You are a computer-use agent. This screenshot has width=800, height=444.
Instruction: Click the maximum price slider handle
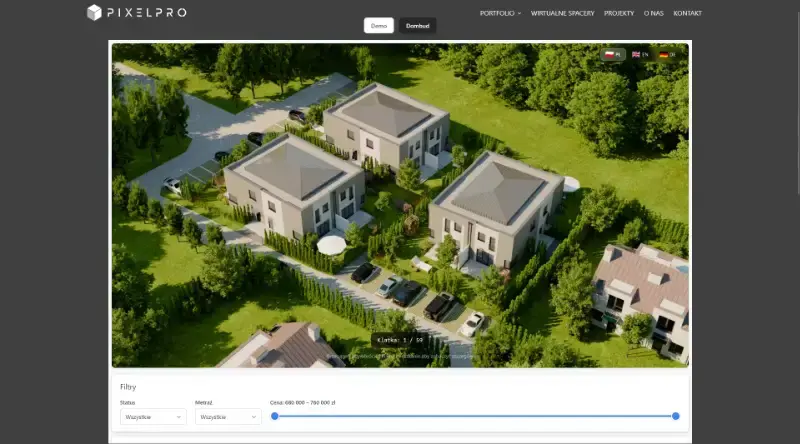pyautogui.click(x=676, y=416)
